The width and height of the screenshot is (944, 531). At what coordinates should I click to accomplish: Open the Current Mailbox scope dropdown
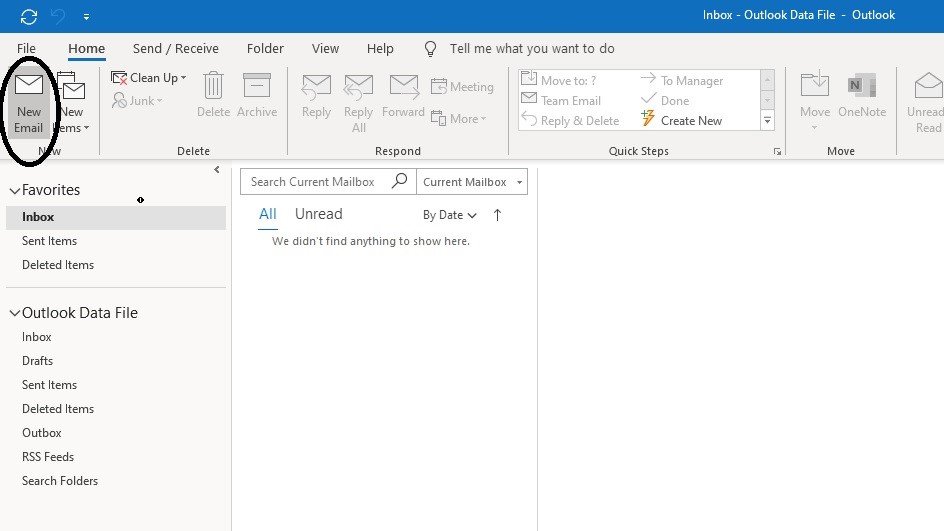coord(472,182)
